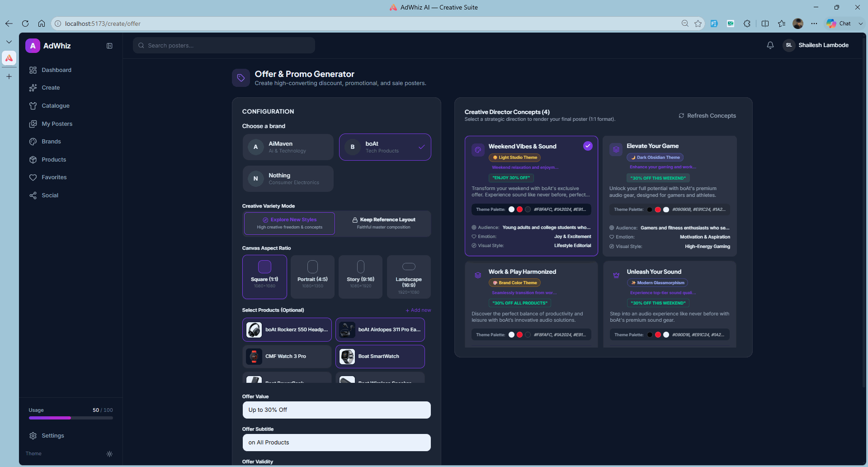
Task: Reload the page in browser
Action: pyautogui.click(x=25, y=24)
